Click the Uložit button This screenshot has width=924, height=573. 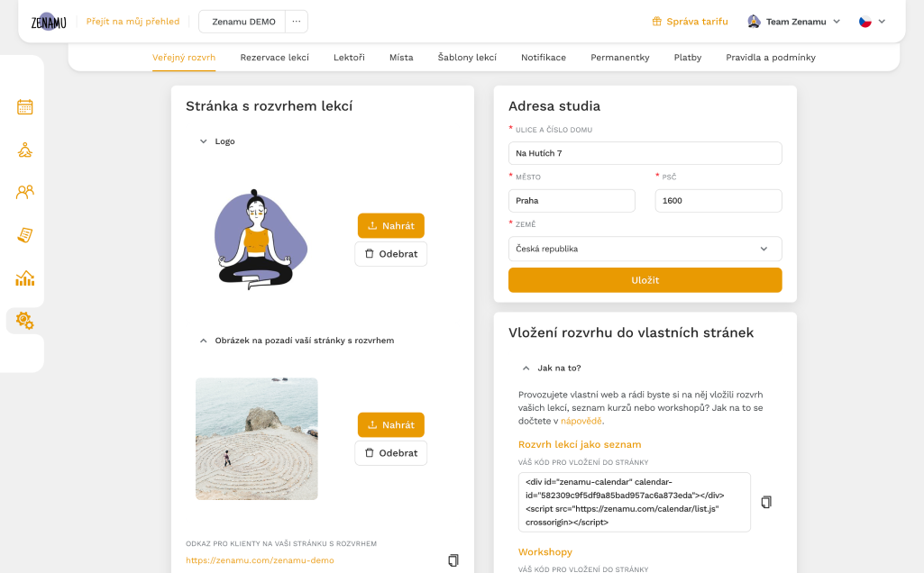645,280
